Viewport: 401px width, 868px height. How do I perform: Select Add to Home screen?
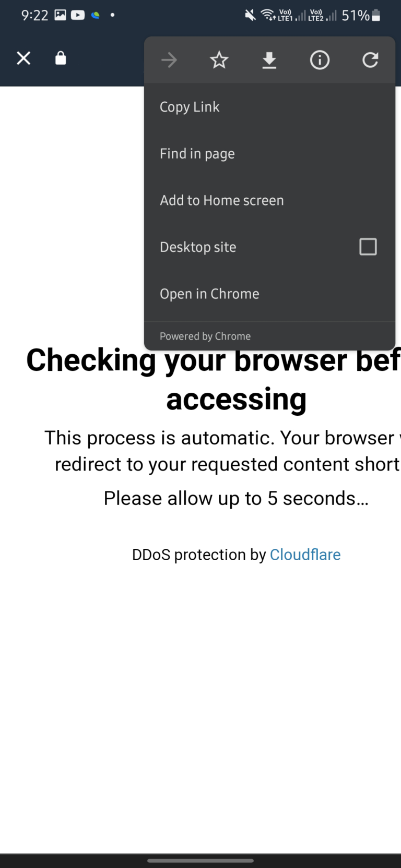[x=222, y=200]
